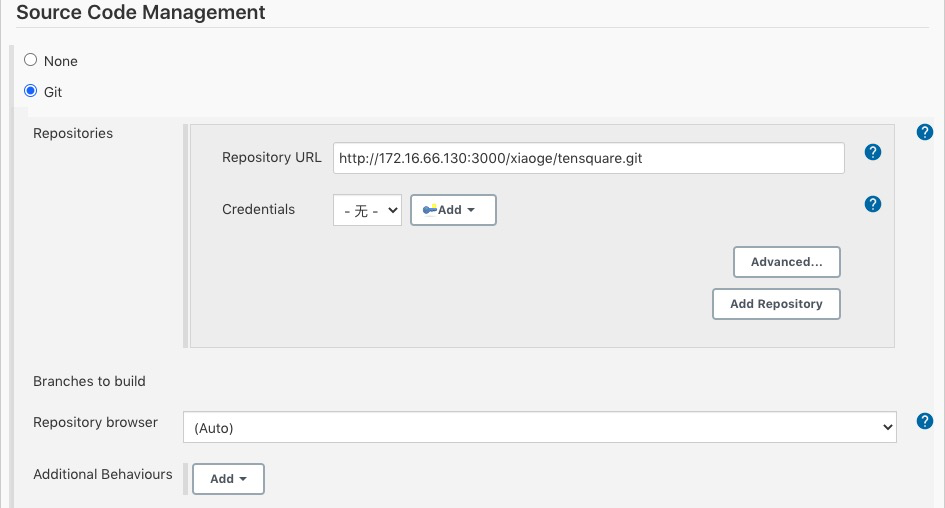Expand the caret on credentials Add button
945x508 pixels.
[x=471, y=210]
